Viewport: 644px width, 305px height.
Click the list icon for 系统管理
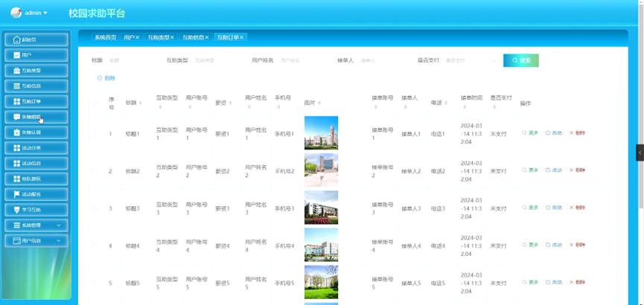[16, 225]
